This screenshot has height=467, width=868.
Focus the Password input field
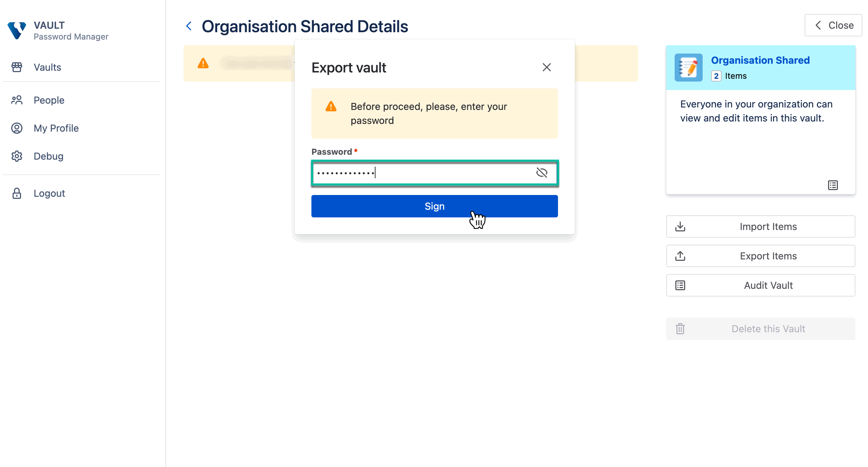click(420, 173)
